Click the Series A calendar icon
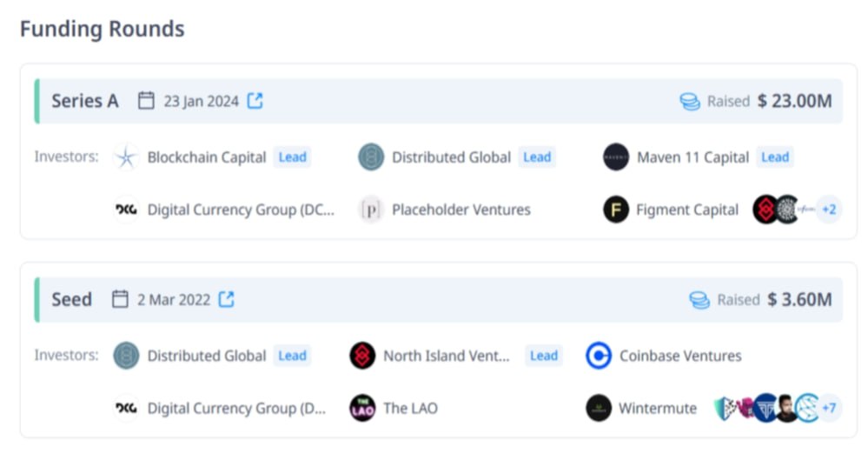 coord(146,101)
